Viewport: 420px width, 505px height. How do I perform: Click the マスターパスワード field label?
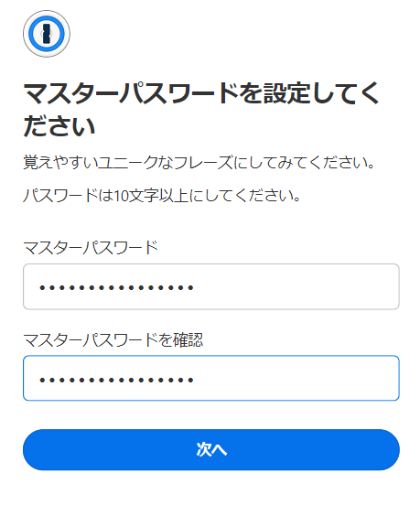pos(91,248)
